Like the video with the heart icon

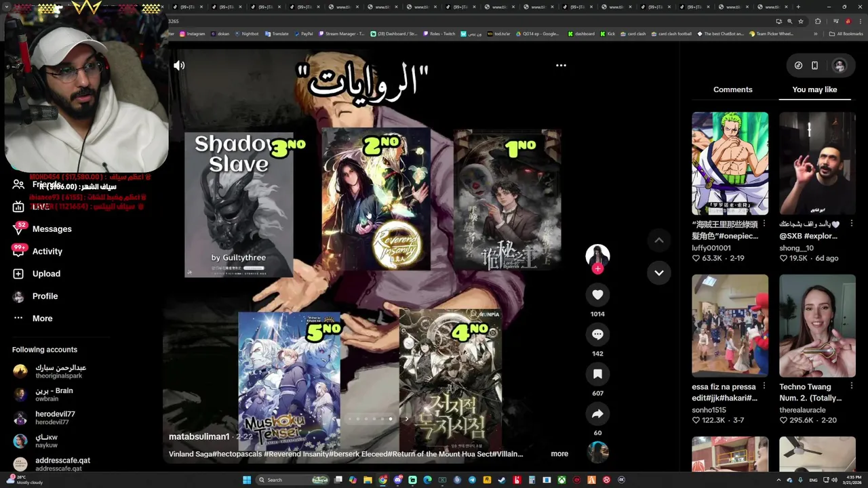tap(597, 295)
